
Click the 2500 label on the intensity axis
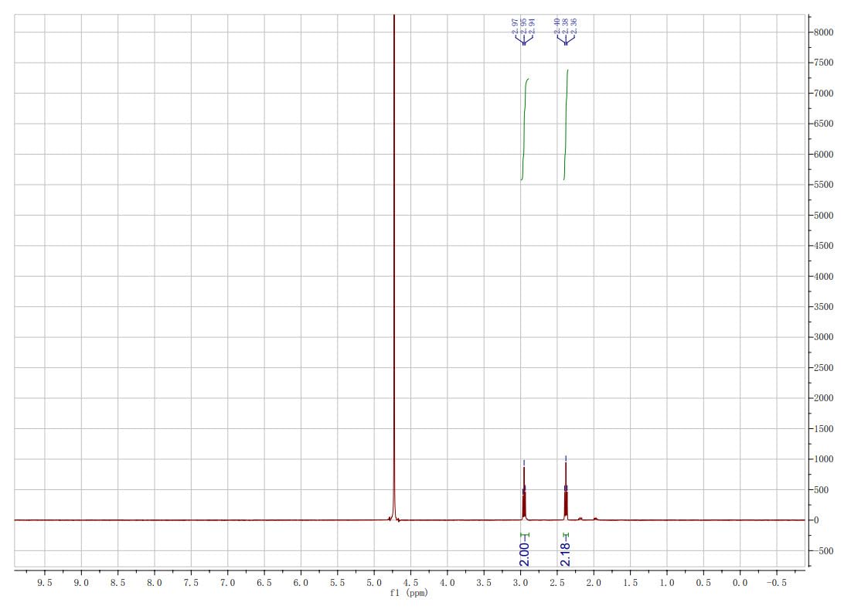click(x=823, y=368)
